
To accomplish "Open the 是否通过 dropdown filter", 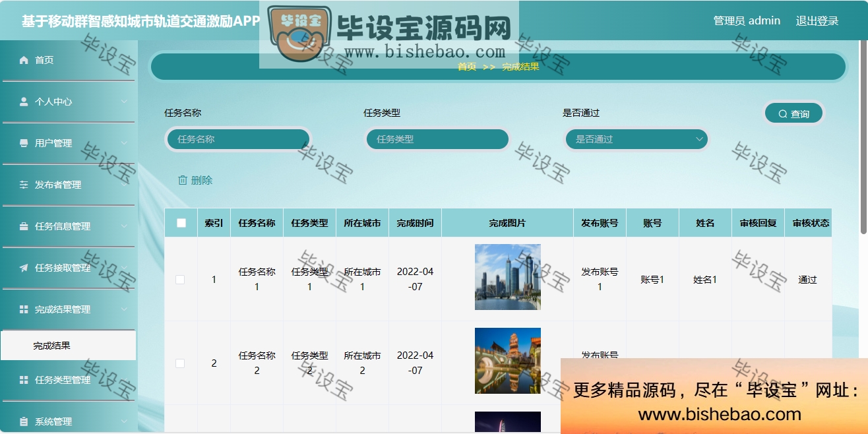I will (x=636, y=139).
